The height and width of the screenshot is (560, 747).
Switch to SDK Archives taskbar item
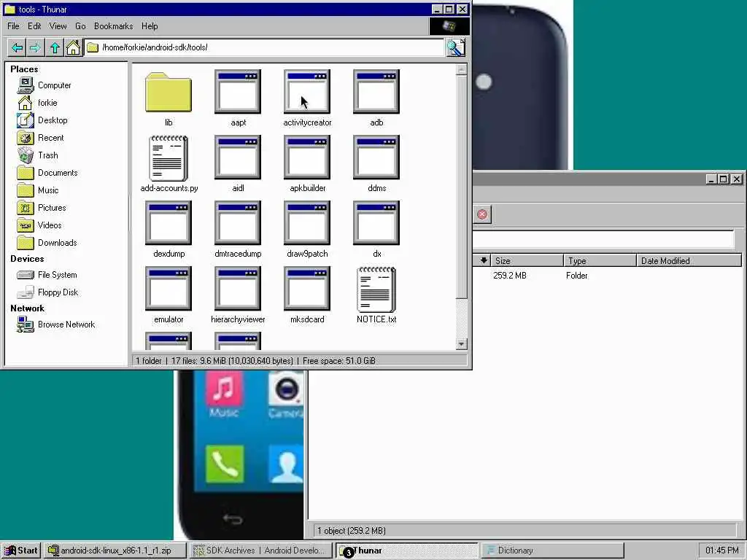pos(260,551)
